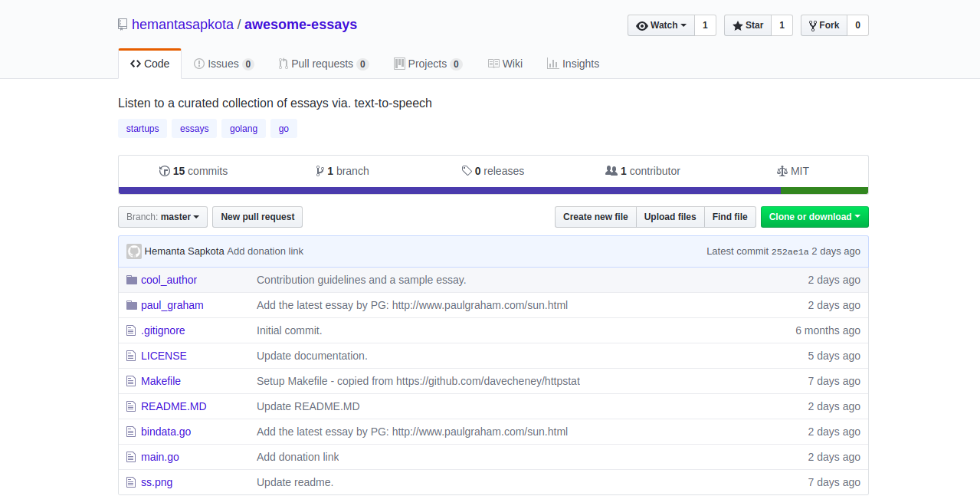Viewport: 980px width, 496px height.
Task: Open the Watch notifications dropdown
Action: tap(661, 25)
